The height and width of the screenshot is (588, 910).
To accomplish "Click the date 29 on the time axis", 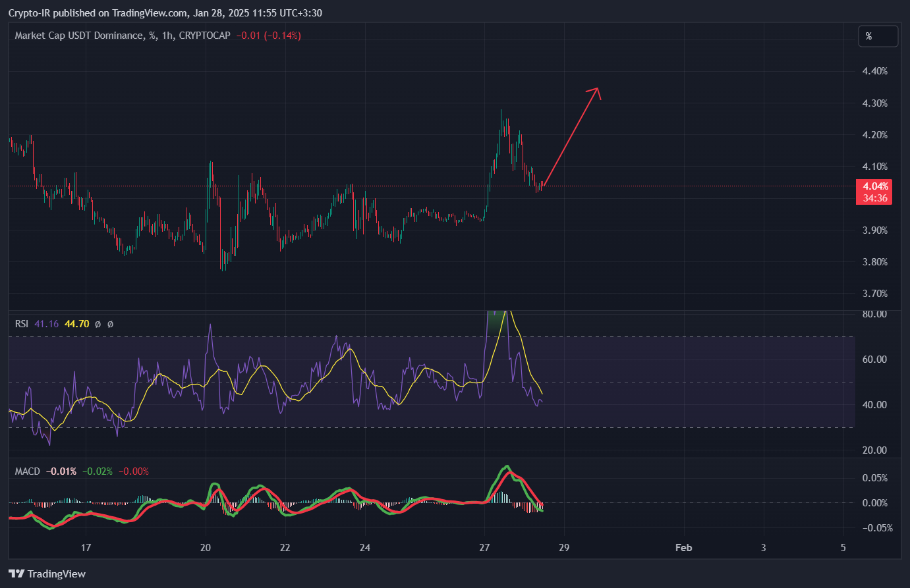I will pos(564,548).
